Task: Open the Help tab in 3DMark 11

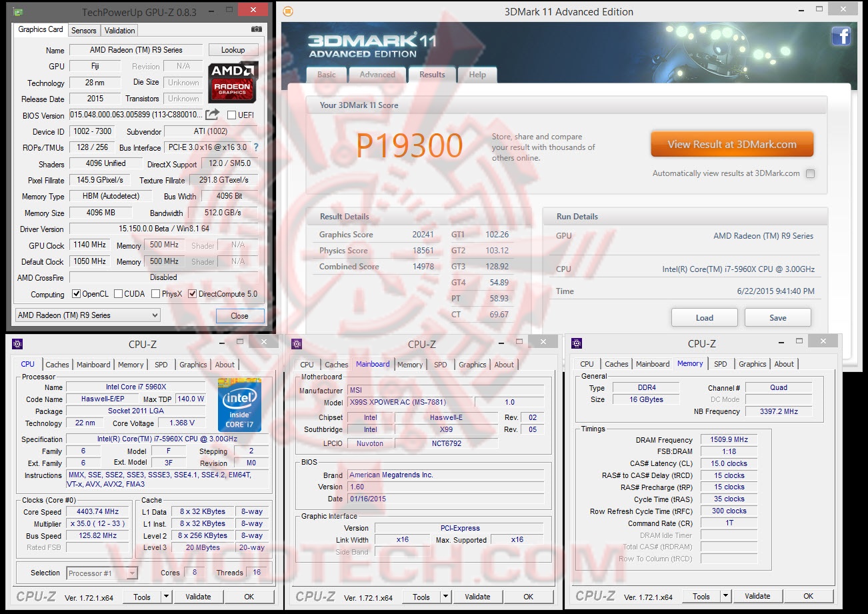Action: click(x=477, y=75)
